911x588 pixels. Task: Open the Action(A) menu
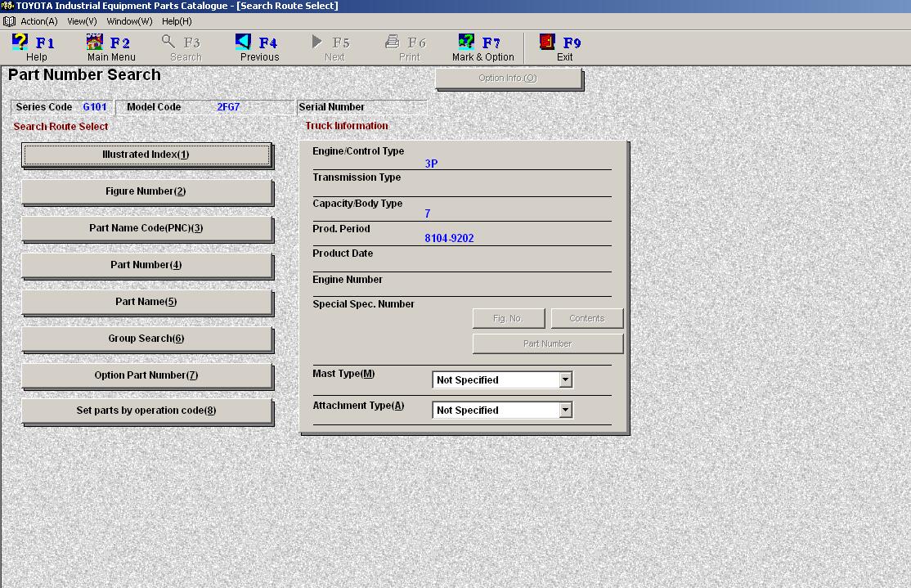click(39, 21)
